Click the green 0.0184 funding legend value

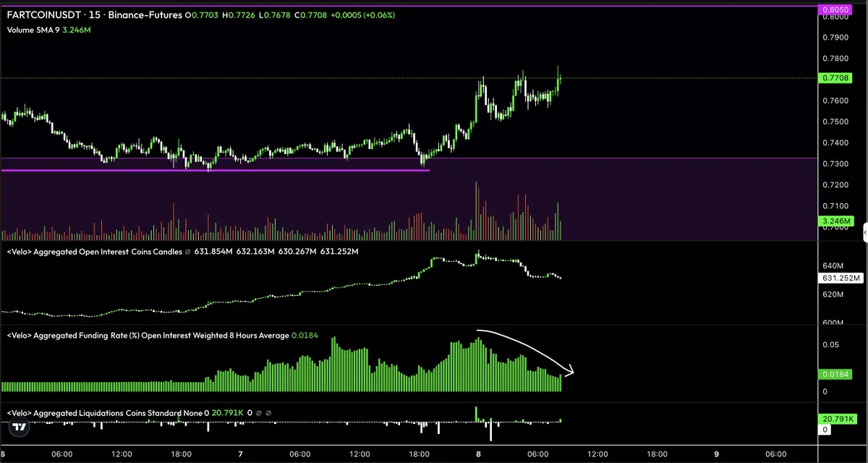tap(305, 336)
